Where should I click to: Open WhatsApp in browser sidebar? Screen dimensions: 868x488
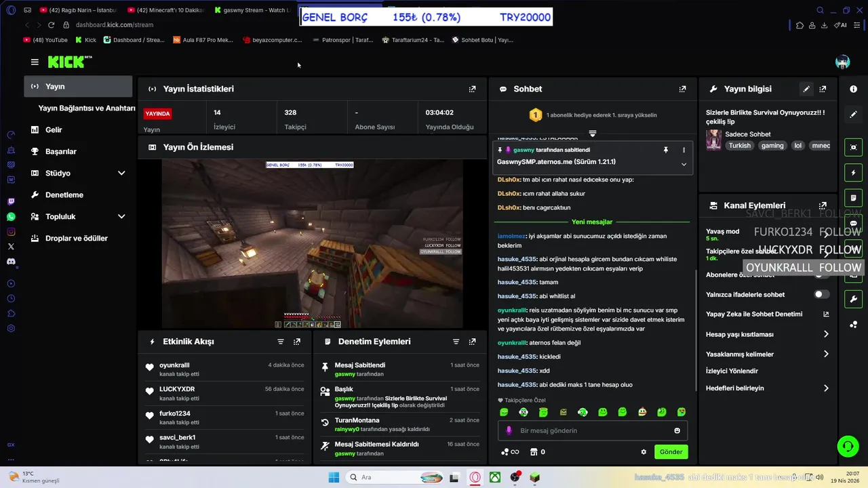(11, 217)
